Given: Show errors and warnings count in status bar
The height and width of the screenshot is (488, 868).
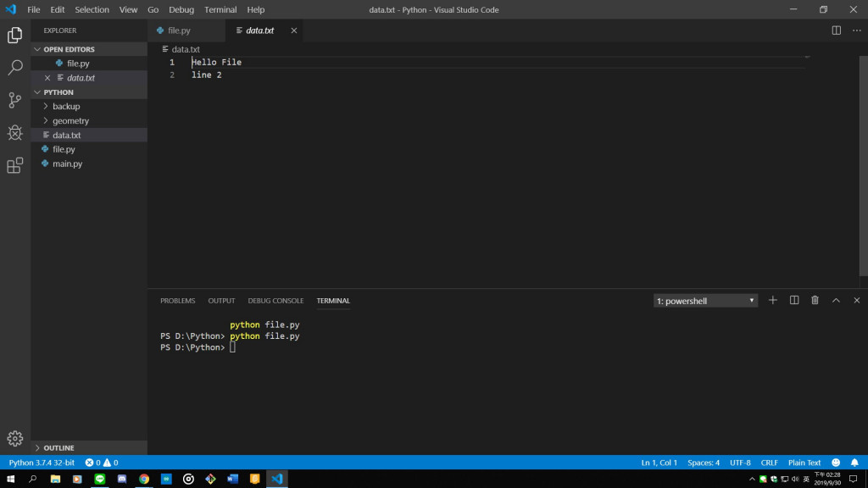Looking at the screenshot, I should tap(102, 463).
